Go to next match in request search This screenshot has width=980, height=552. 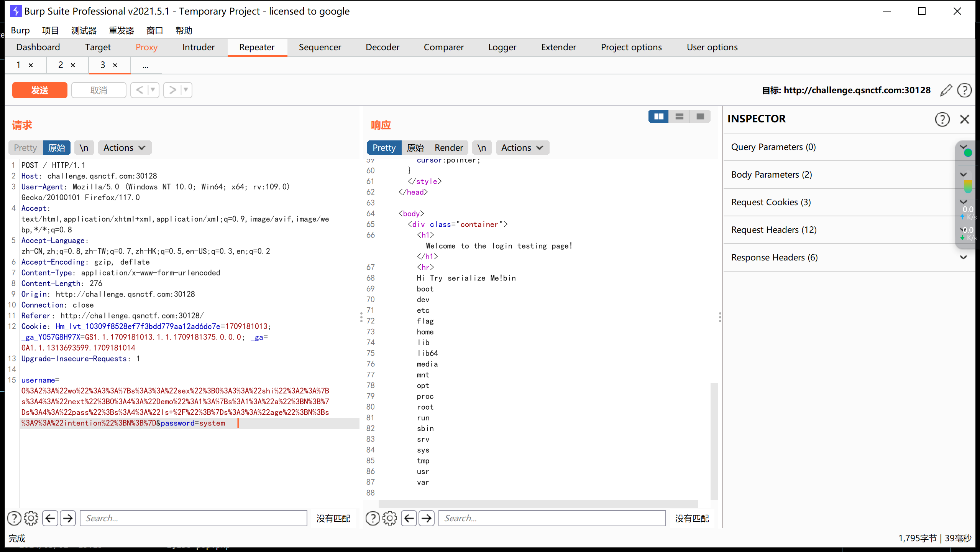pos(68,518)
